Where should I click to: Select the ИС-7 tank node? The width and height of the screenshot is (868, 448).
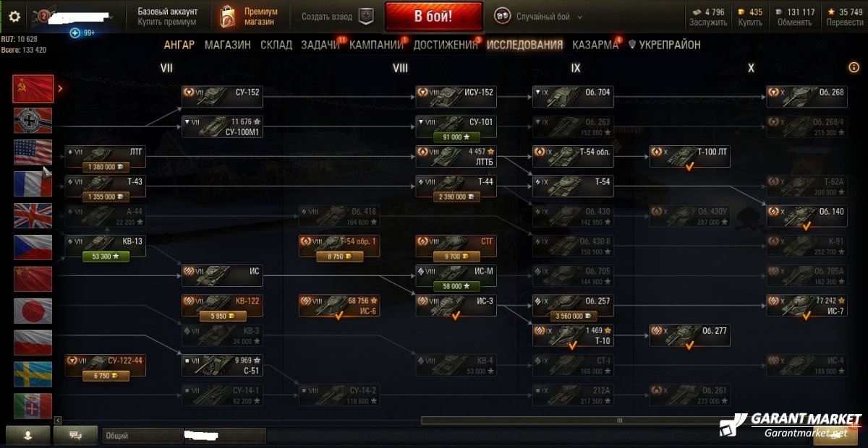point(807,306)
